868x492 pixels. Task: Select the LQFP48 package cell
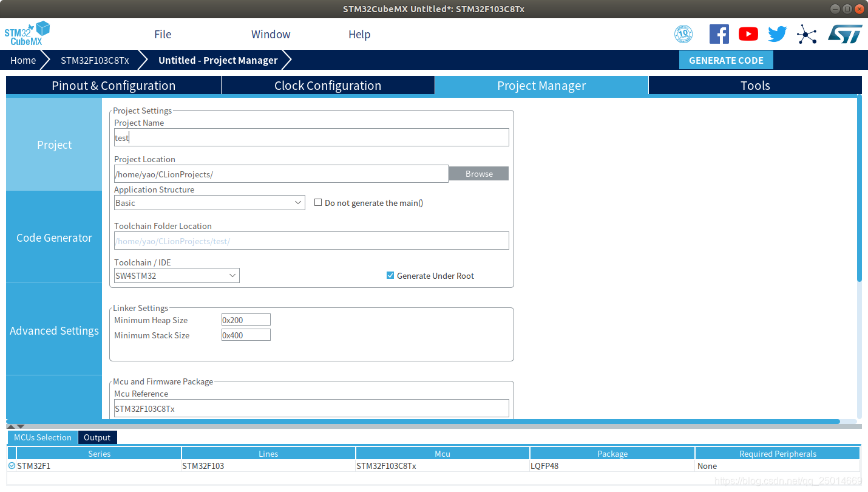[612, 466]
